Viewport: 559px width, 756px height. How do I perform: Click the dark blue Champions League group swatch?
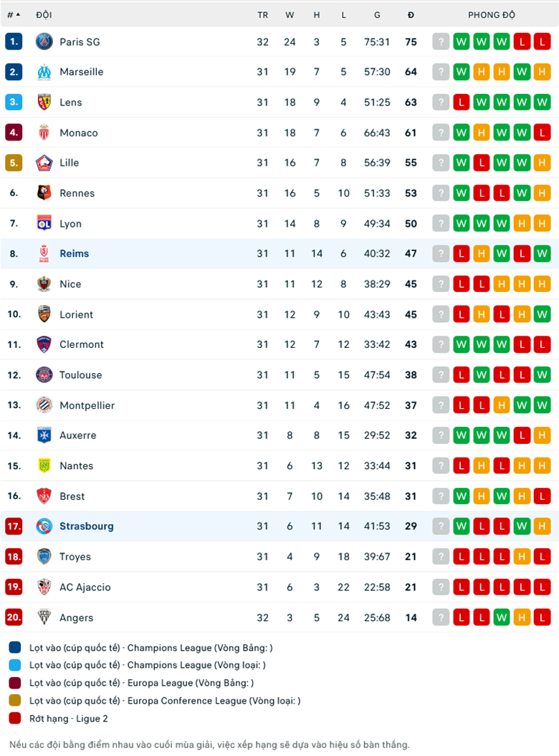15,648
